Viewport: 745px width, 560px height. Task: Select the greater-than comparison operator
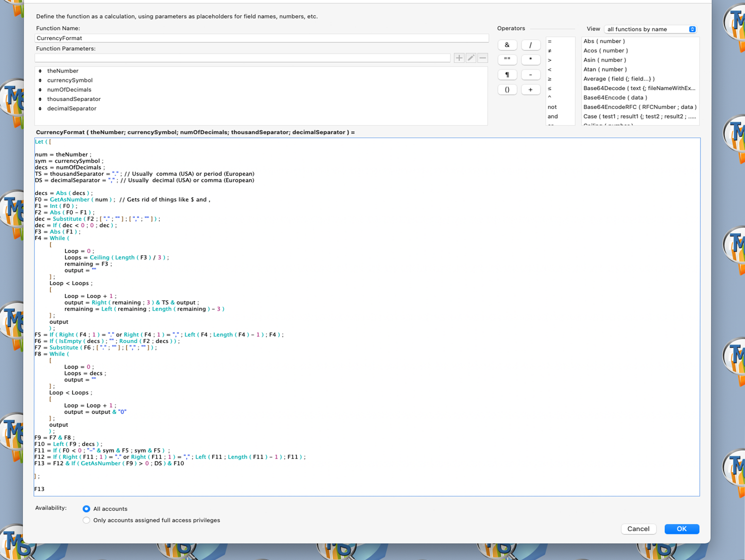tap(560, 60)
